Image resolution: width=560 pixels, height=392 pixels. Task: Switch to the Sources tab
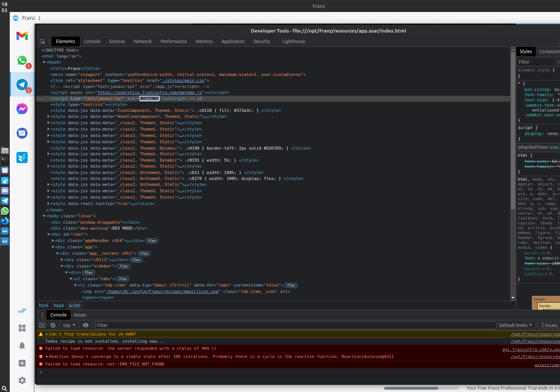(117, 42)
